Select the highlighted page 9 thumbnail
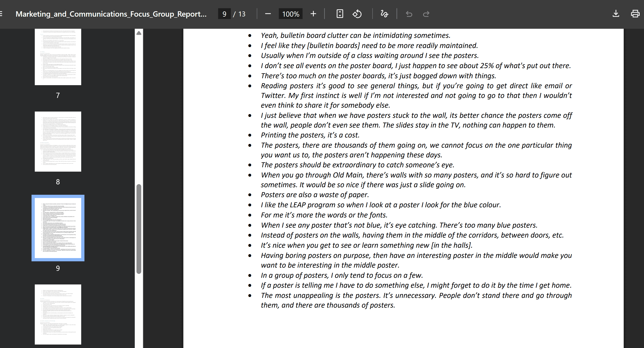The width and height of the screenshot is (644, 348). tap(58, 228)
